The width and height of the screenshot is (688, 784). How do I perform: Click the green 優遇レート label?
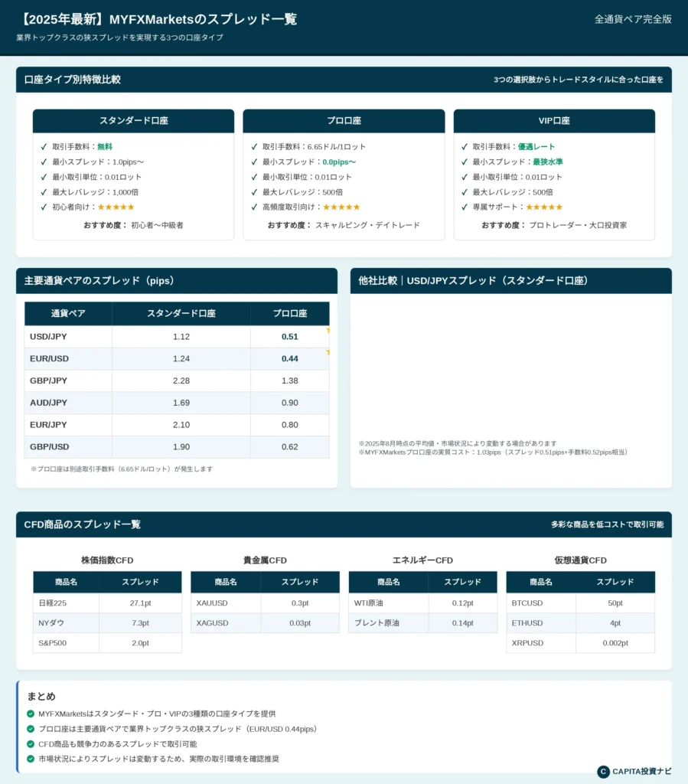coord(536,146)
